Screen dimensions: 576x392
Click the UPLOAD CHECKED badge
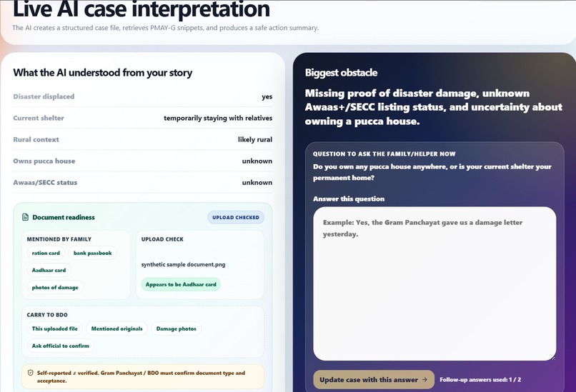tap(236, 217)
